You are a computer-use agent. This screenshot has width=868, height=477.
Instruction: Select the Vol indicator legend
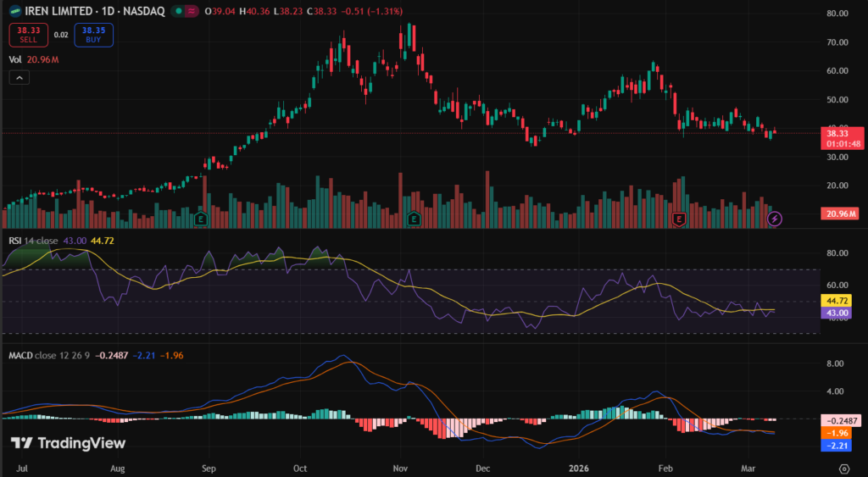tap(15, 59)
